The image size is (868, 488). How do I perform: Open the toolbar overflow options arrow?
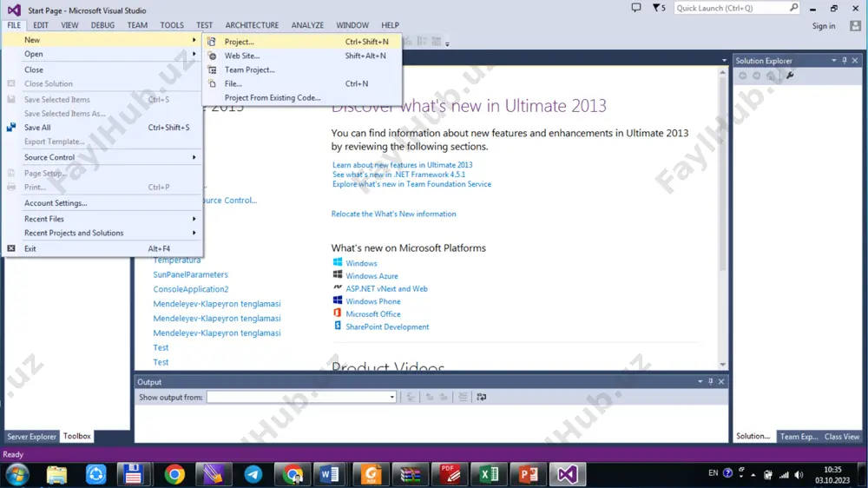pyautogui.click(x=447, y=43)
